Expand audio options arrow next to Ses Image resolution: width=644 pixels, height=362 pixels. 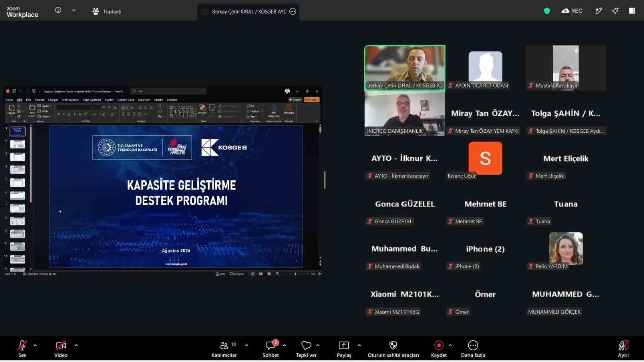35,345
